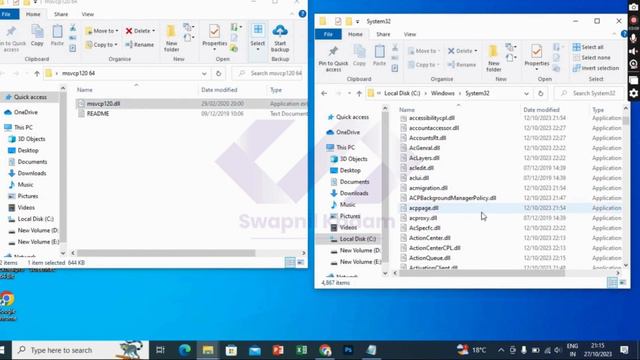Open Share tab in System32 window
This screenshot has width=640, height=360.
(x=383, y=34)
